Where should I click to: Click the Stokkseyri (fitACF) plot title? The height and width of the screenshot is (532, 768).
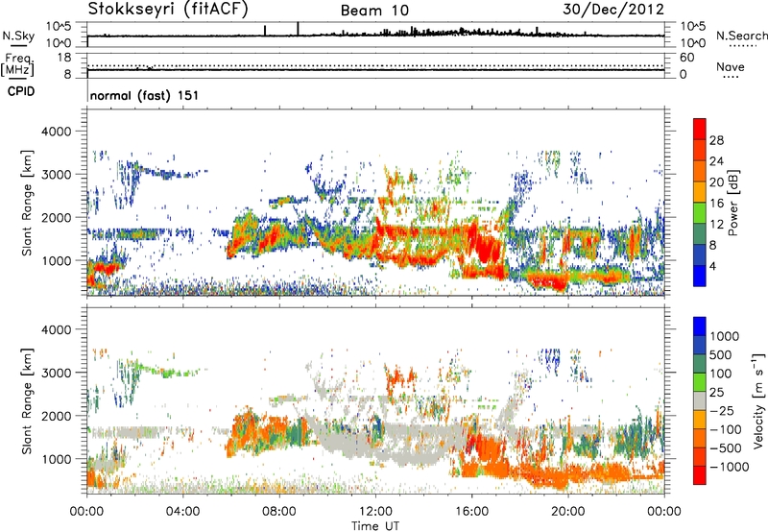coord(168,9)
